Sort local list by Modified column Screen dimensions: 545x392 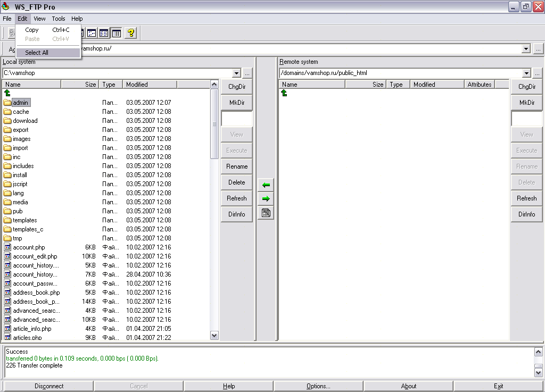tap(150, 85)
